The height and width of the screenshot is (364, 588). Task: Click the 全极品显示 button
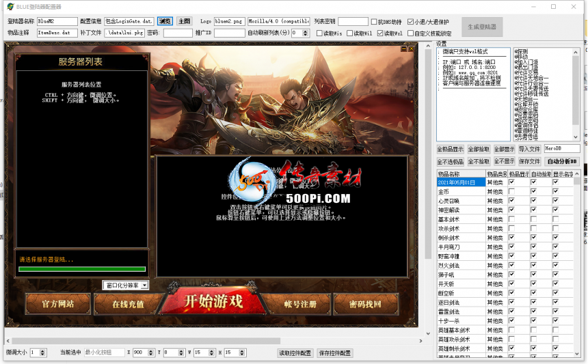(451, 149)
